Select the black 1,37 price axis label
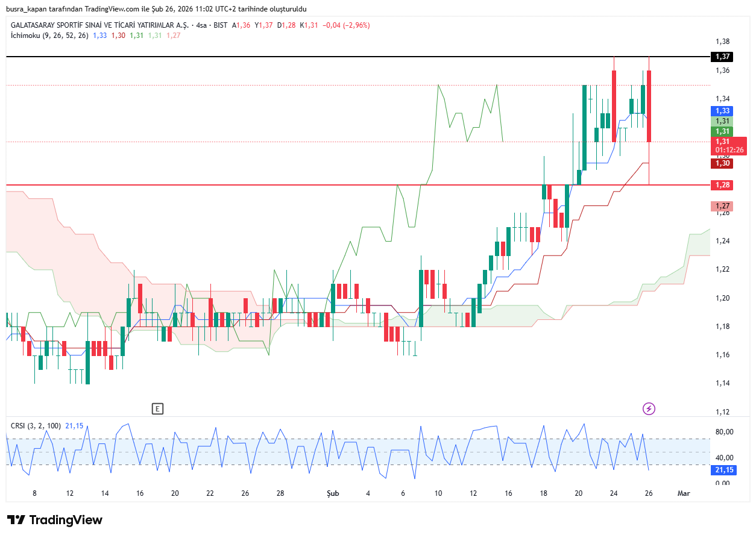The height and width of the screenshot is (538, 756). pos(722,57)
